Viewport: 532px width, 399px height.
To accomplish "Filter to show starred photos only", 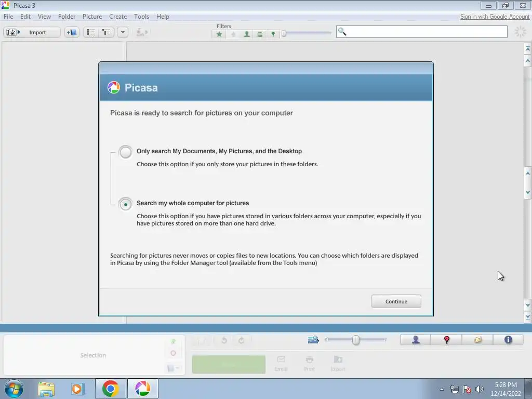I will pyautogui.click(x=219, y=34).
